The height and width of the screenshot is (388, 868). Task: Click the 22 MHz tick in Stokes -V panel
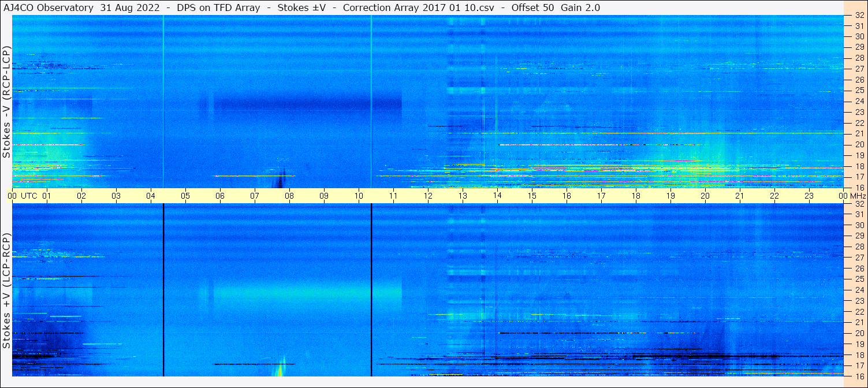click(859, 123)
